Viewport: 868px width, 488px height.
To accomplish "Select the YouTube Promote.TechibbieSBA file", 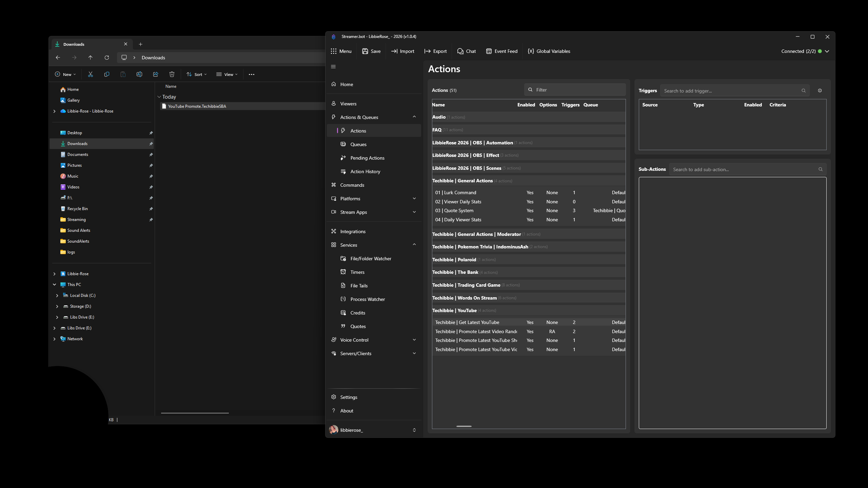I will pyautogui.click(x=242, y=106).
